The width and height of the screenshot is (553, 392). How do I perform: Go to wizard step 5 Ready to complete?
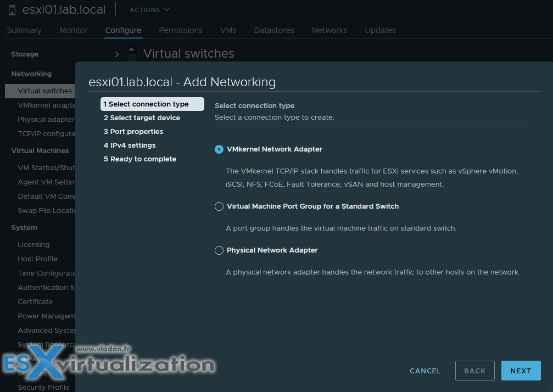click(140, 159)
